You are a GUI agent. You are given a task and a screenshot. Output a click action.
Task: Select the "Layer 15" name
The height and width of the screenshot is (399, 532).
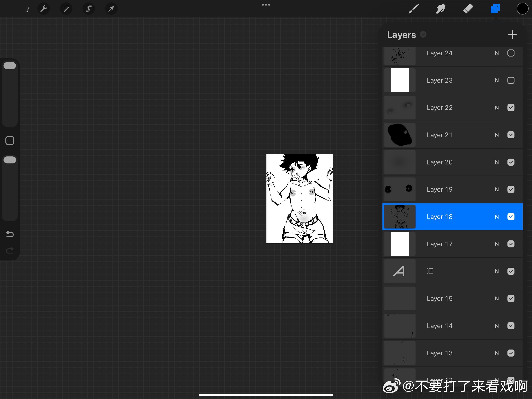click(x=440, y=298)
